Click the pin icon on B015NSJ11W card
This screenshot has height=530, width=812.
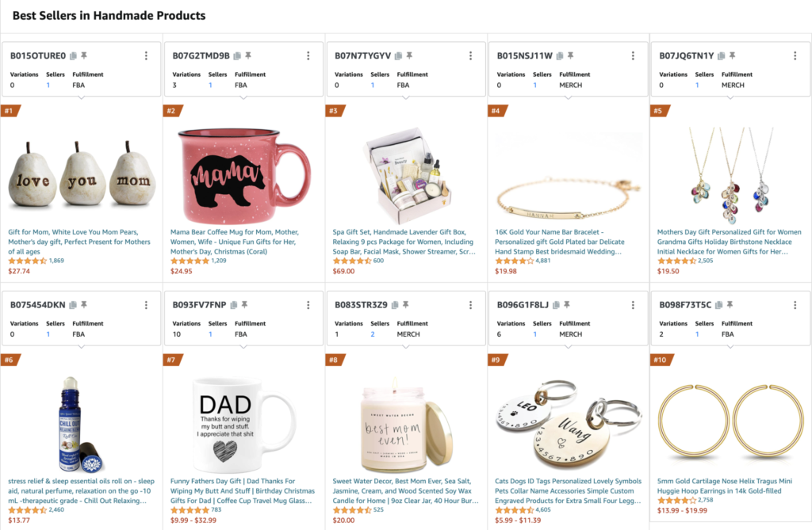pyautogui.click(x=572, y=55)
